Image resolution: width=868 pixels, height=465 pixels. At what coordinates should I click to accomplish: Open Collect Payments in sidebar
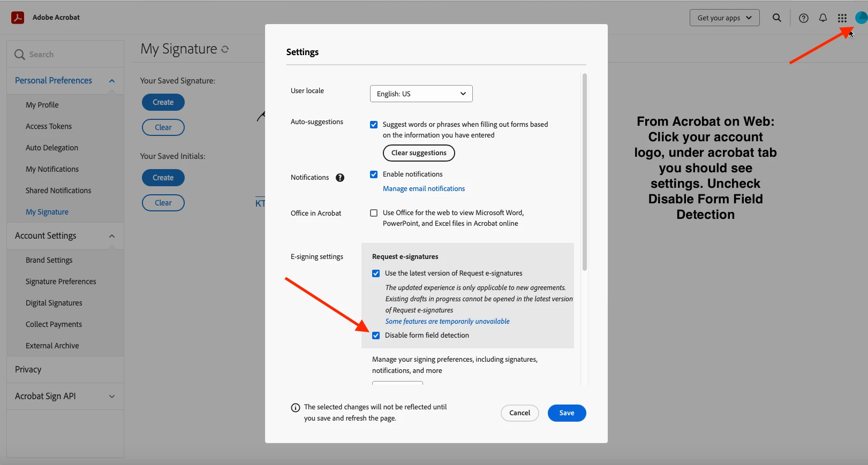click(54, 324)
